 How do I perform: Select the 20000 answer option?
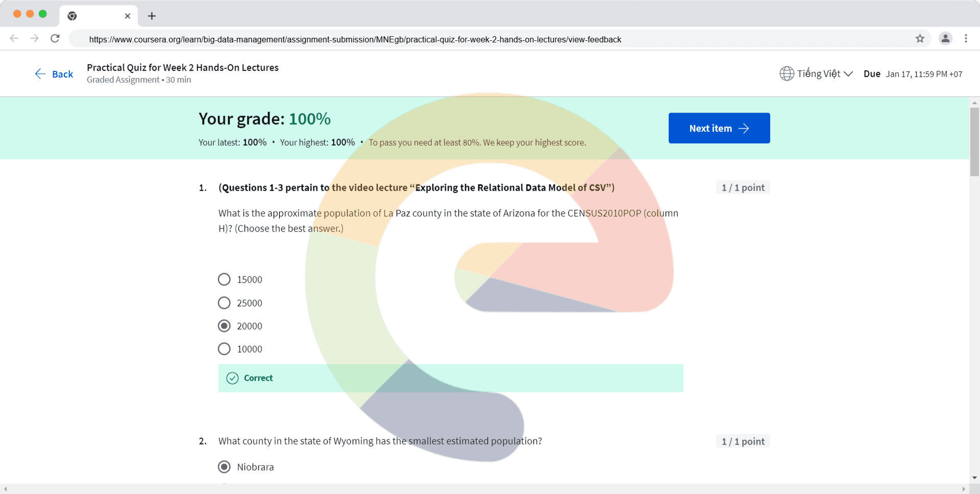(x=224, y=326)
